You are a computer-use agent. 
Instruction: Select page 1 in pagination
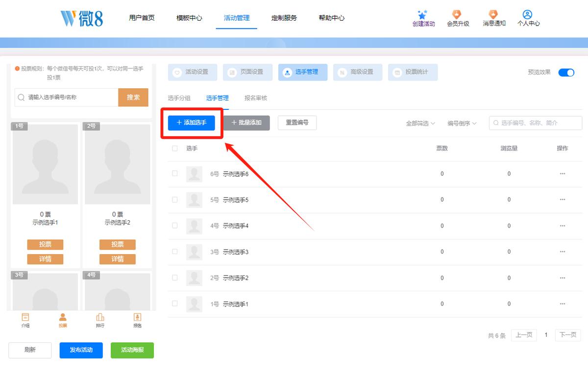coord(546,335)
